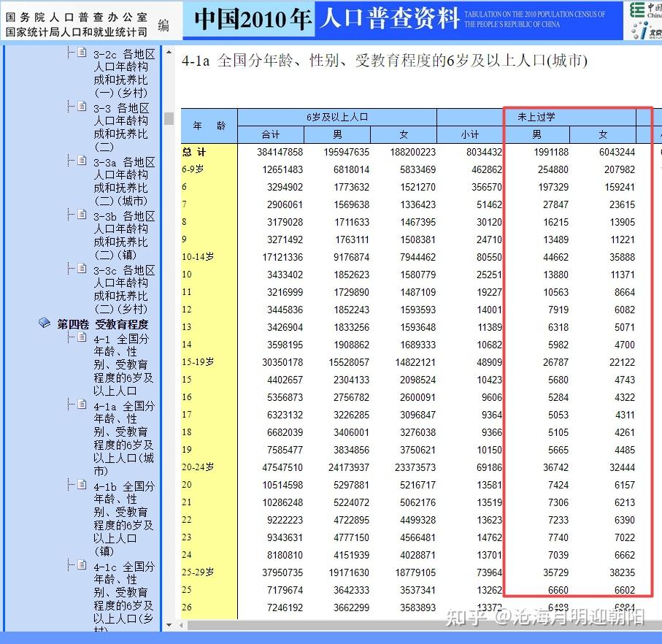
Task: Open 3-3b table for 镇
Action: coord(124,236)
